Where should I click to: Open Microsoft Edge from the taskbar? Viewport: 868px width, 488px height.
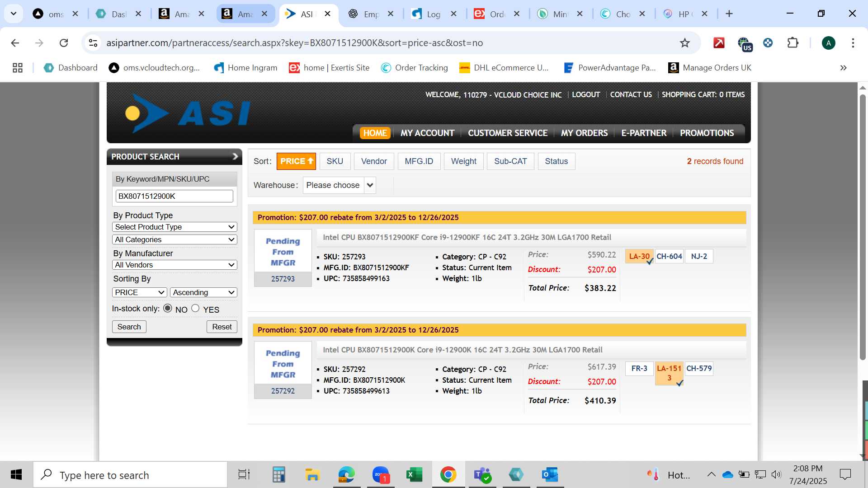click(x=346, y=475)
